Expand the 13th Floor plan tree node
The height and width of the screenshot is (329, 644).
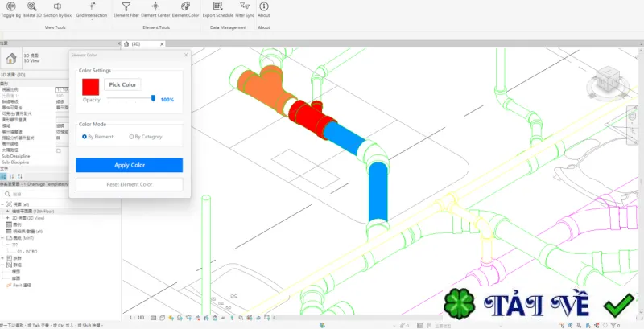(x=7, y=211)
